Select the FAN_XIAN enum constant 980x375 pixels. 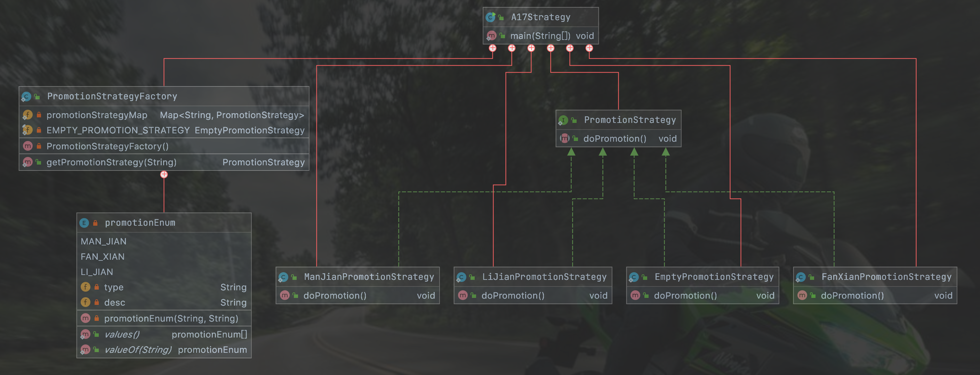[103, 257]
